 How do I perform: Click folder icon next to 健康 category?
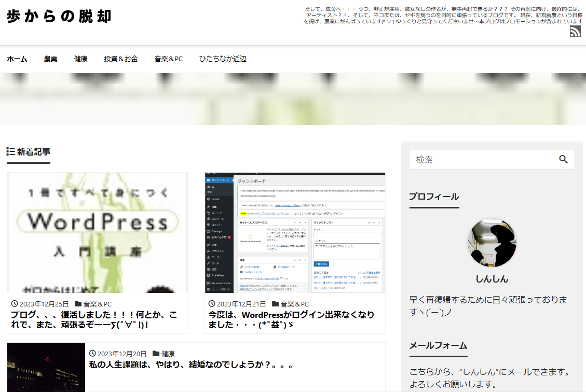pos(156,354)
